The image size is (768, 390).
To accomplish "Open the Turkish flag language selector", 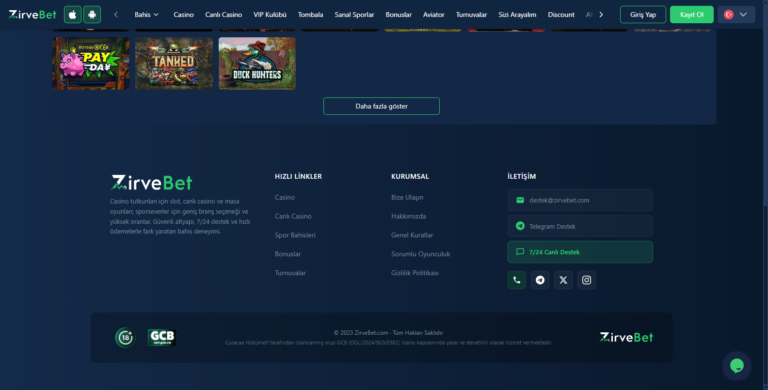I will click(x=736, y=15).
